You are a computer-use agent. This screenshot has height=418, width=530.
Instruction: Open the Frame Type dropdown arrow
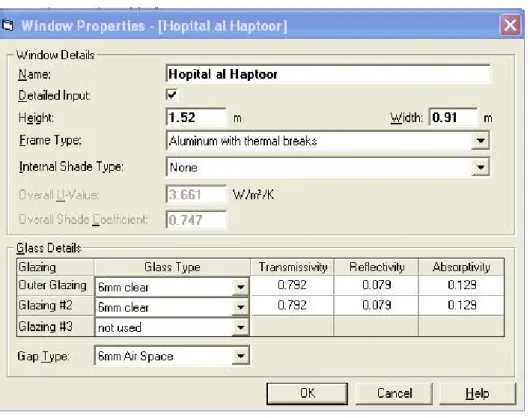tap(480, 141)
